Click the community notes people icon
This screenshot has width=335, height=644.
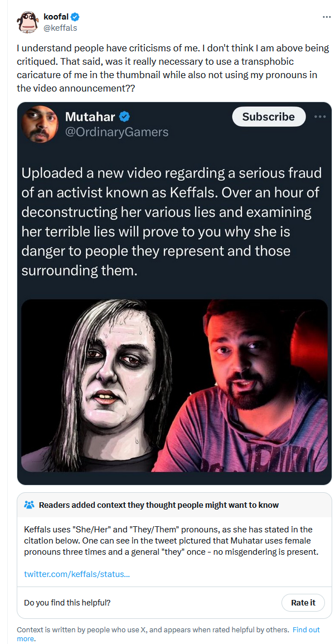click(28, 505)
